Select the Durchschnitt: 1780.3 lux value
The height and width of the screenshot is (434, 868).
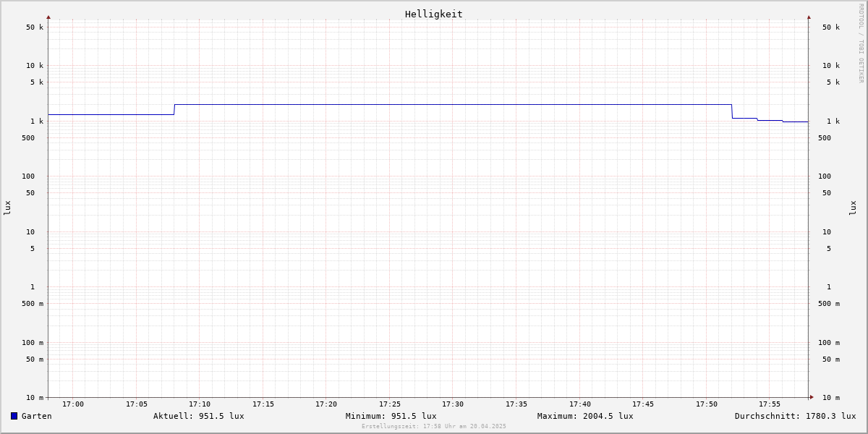[x=796, y=416]
